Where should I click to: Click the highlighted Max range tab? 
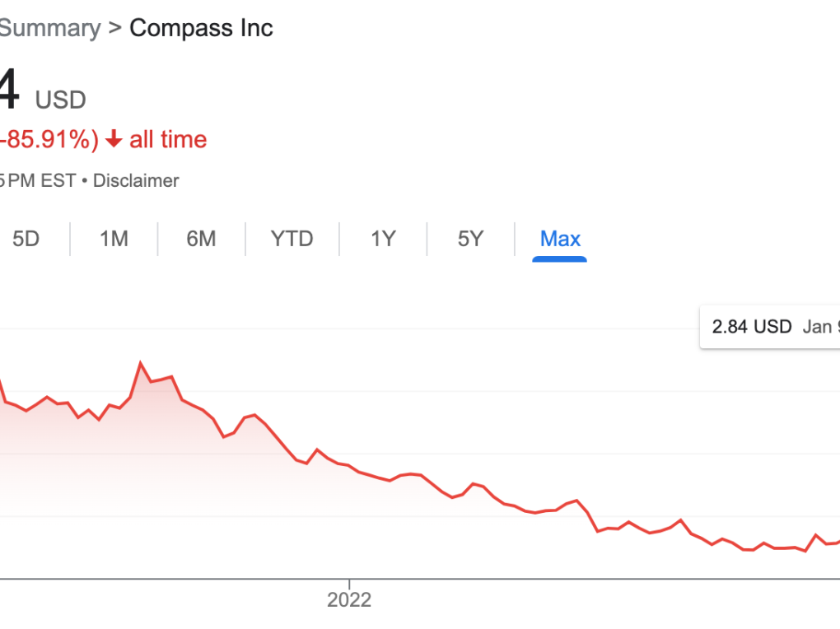point(560,239)
